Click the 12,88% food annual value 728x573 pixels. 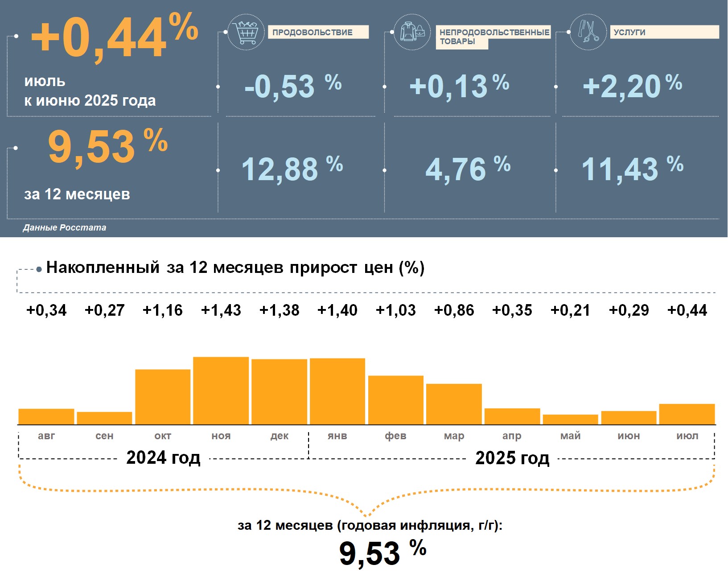pyautogui.click(x=292, y=169)
